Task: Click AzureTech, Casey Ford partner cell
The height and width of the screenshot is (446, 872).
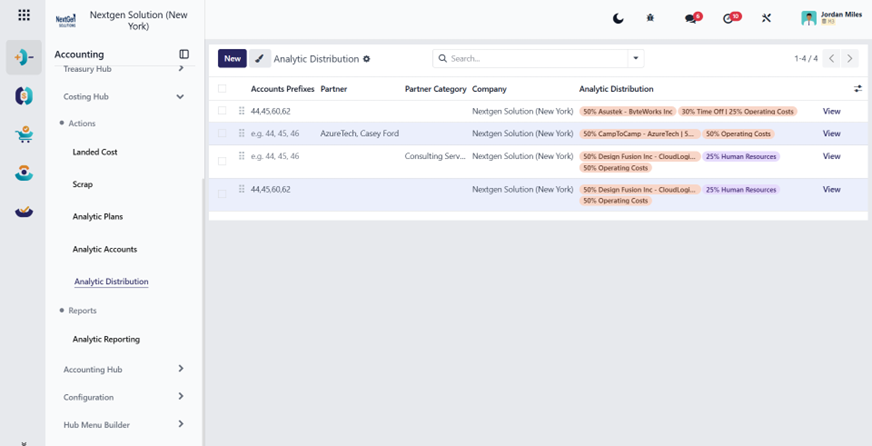Action: tap(359, 133)
